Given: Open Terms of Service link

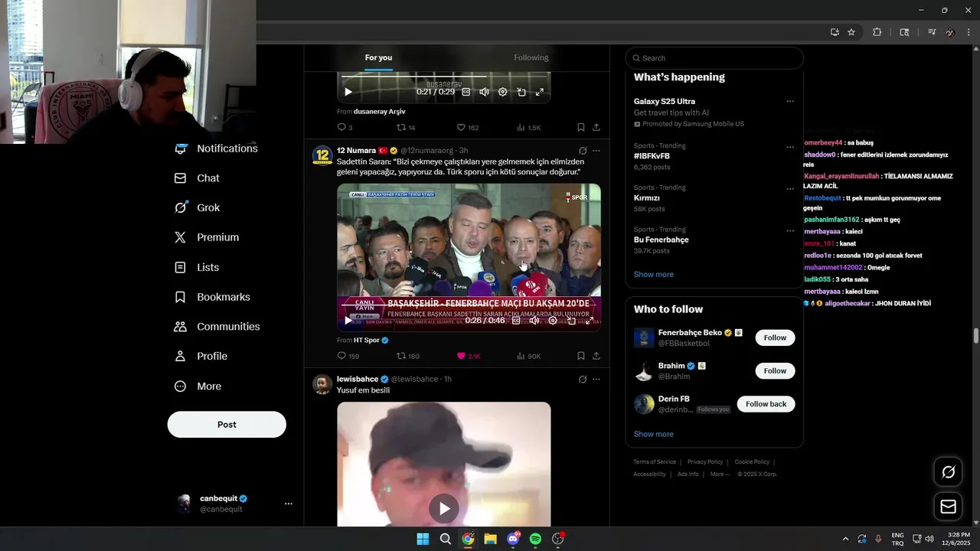Looking at the screenshot, I should point(655,462).
